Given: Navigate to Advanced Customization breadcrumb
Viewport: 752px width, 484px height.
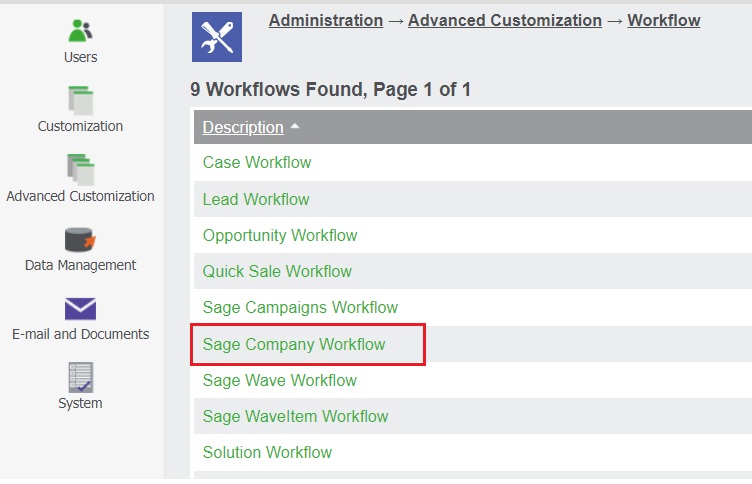Looking at the screenshot, I should coord(505,20).
